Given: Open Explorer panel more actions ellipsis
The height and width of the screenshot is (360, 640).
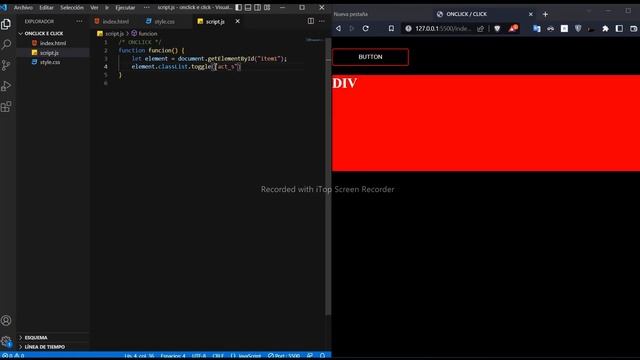Looking at the screenshot, I should 79,21.
